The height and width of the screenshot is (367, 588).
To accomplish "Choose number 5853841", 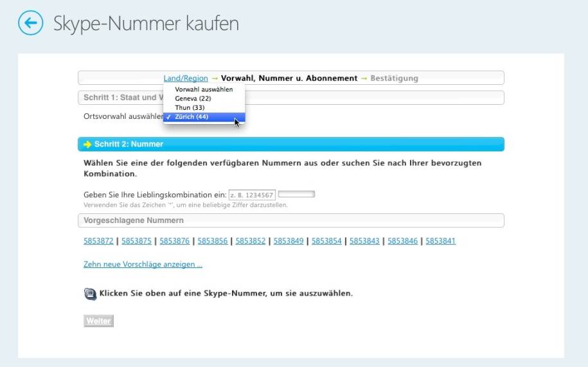I will point(441,241).
